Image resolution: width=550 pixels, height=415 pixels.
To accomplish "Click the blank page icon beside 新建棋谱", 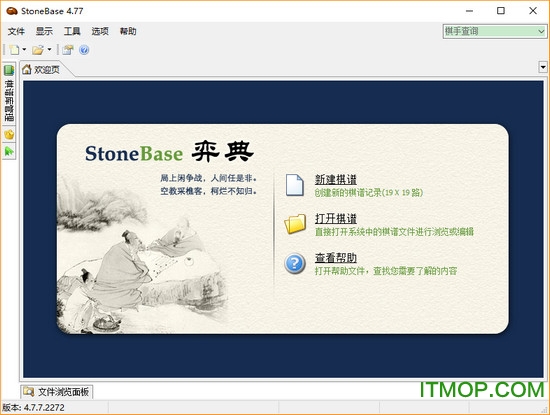I will coord(294,185).
